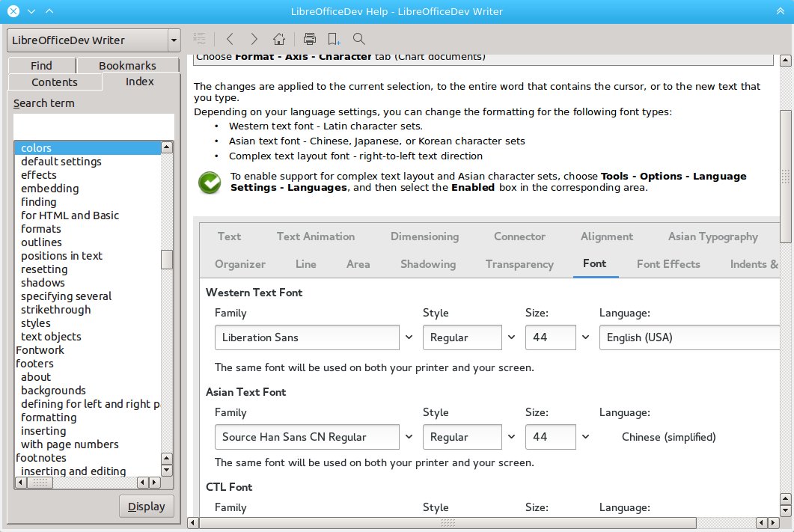Select the Area tab
This screenshot has height=532, width=794.
(x=358, y=263)
